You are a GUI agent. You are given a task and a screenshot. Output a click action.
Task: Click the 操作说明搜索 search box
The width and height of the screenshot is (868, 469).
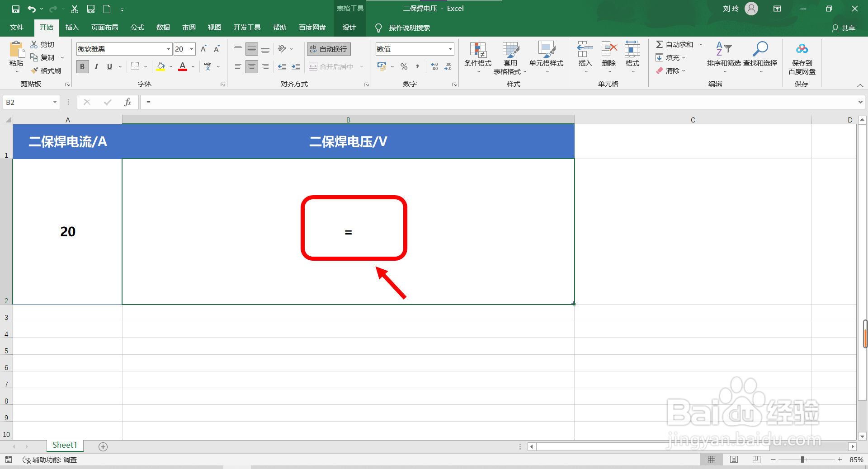pos(410,28)
